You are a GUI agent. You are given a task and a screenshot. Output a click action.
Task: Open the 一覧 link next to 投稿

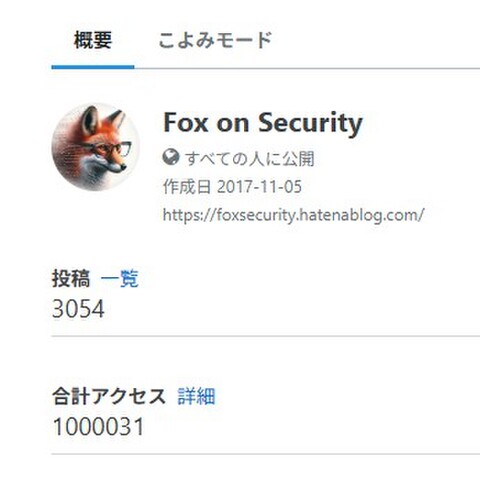119,279
